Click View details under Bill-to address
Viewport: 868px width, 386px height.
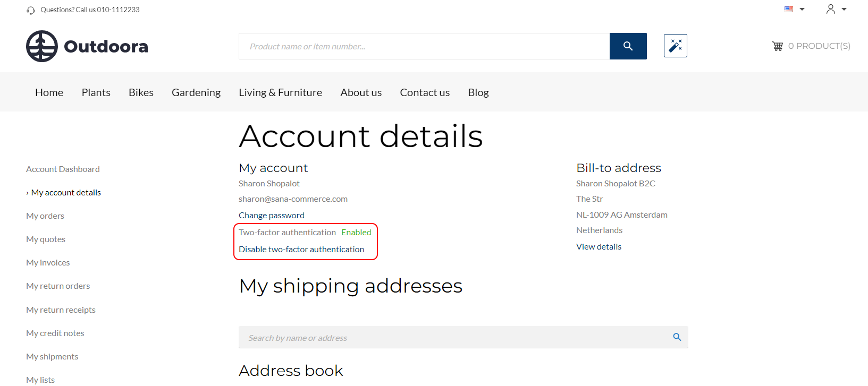pos(599,247)
